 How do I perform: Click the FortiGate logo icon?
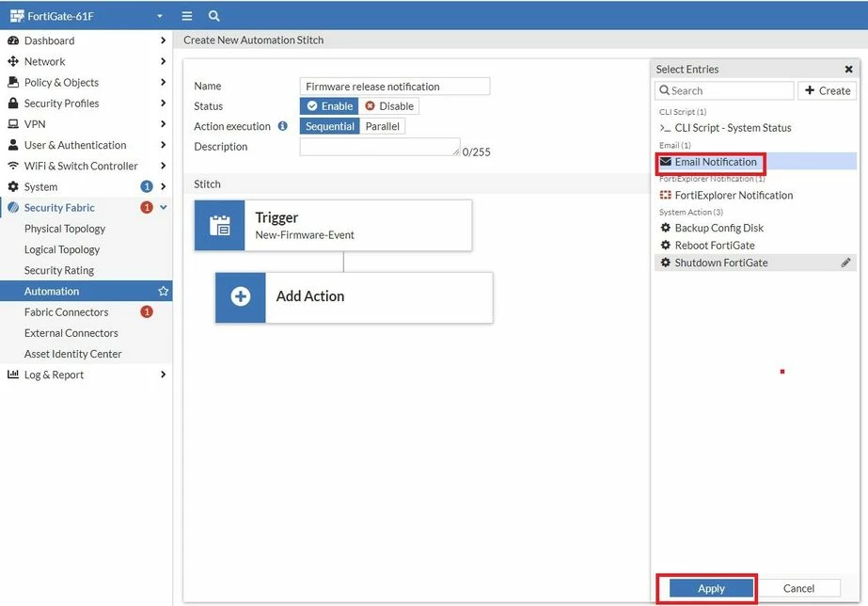tap(17, 16)
